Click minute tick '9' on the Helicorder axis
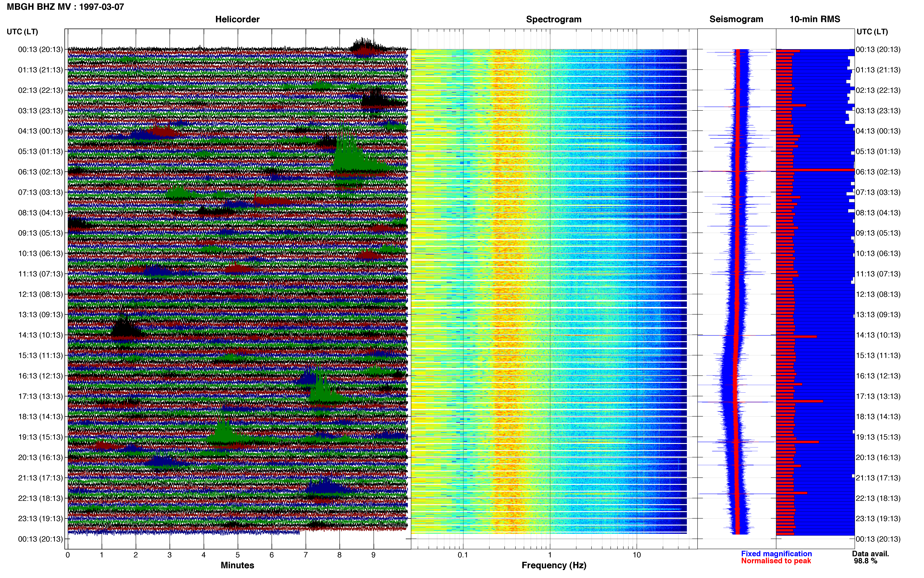This screenshot has width=924, height=578. pyautogui.click(x=373, y=555)
